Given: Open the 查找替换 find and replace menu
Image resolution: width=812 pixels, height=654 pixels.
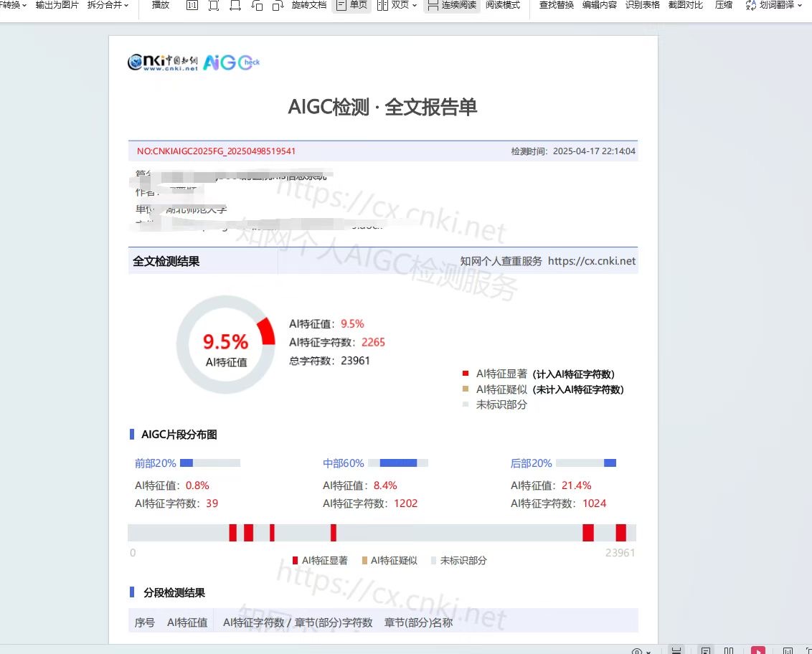Looking at the screenshot, I should (x=556, y=6).
